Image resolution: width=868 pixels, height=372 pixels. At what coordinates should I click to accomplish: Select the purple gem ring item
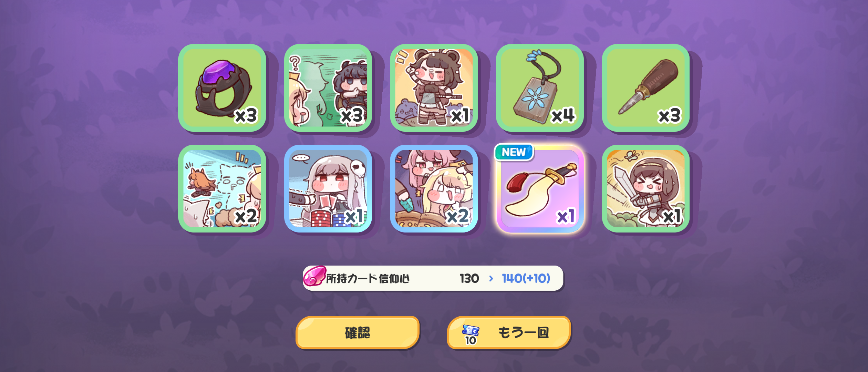pyautogui.click(x=222, y=88)
